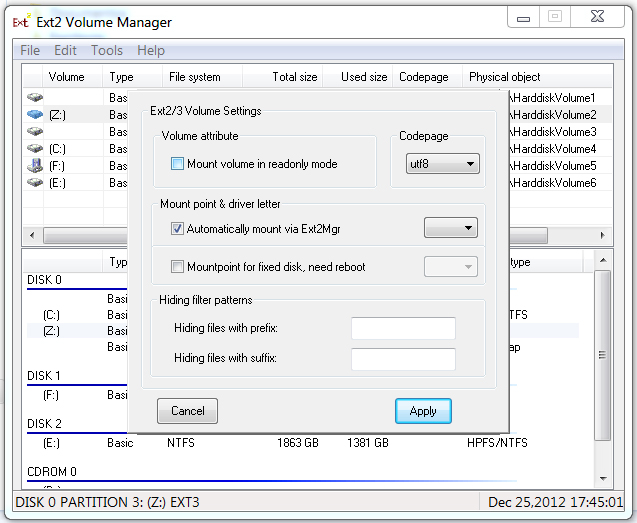Click 1381 GB used size value

(368, 443)
